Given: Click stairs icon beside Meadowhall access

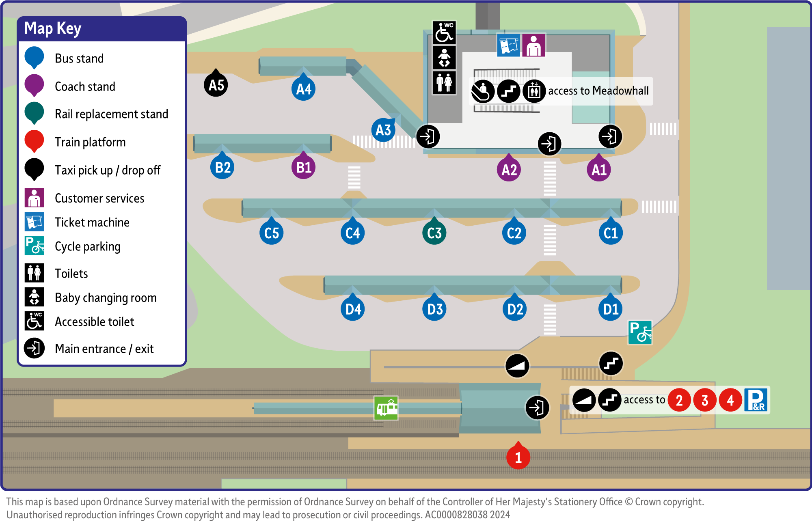Looking at the screenshot, I should pyautogui.click(x=509, y=91).
